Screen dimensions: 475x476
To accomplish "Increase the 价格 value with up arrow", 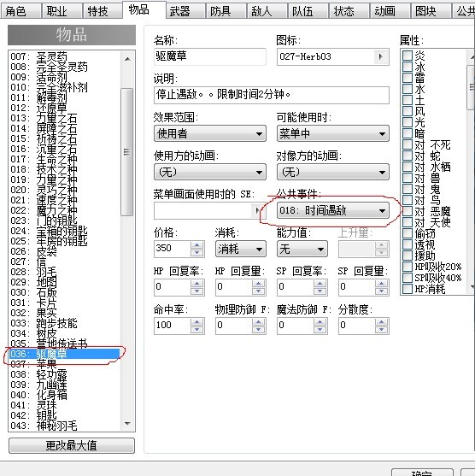I will (x=197, y=245).
